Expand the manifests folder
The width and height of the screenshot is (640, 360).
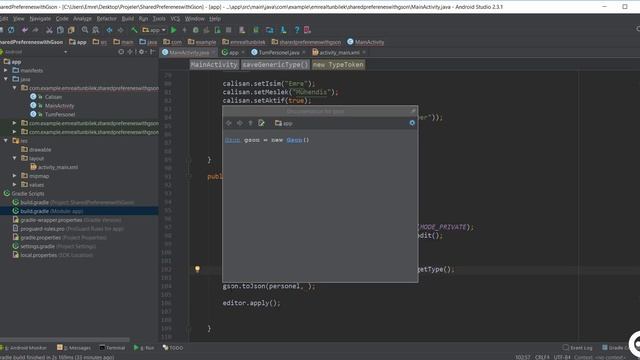tap(6, 70)
